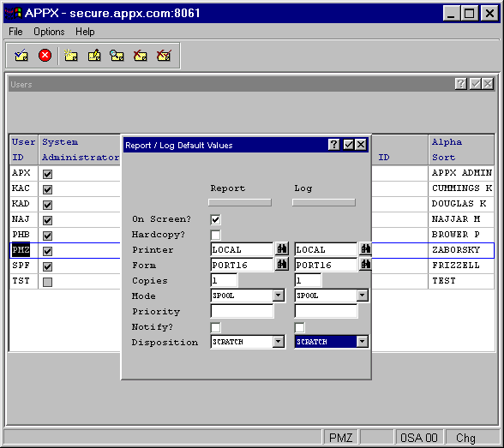Select user row PHB
The image size is (504, 448).
coord(21,235)
